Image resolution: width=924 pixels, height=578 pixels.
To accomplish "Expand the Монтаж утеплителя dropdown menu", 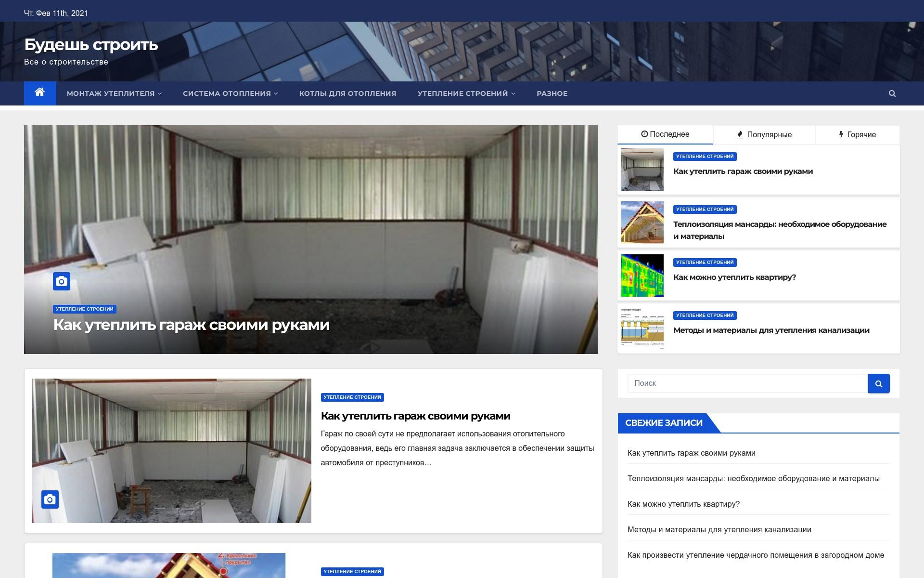I will click(x=114, y=93).
